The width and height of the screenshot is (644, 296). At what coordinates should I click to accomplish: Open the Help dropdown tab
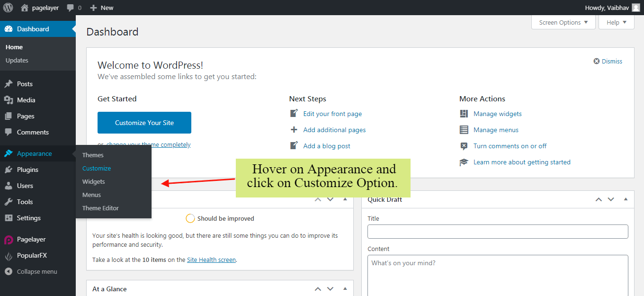616,22
